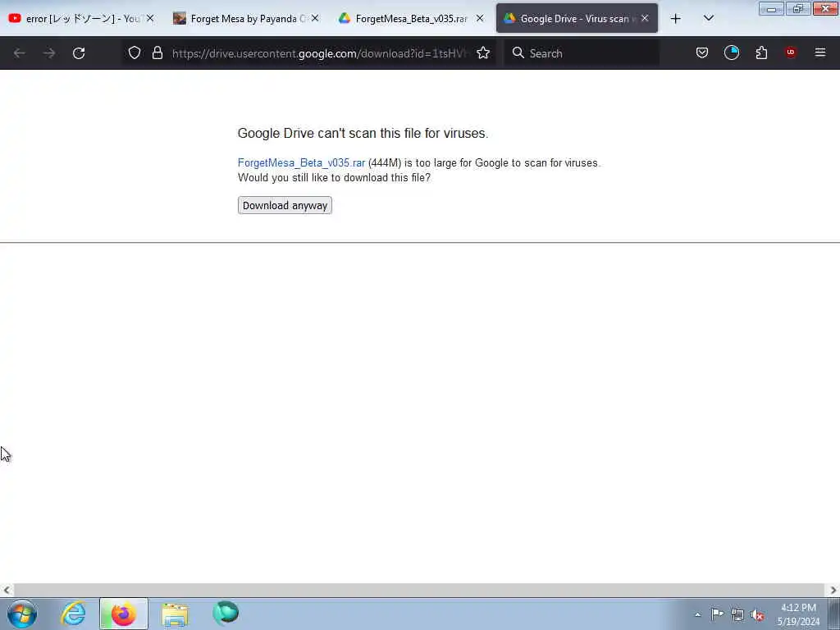Screen dimensions: 840x630
Task: Close the Forget Mesa by Payanda tab
Action: point(315,19)
